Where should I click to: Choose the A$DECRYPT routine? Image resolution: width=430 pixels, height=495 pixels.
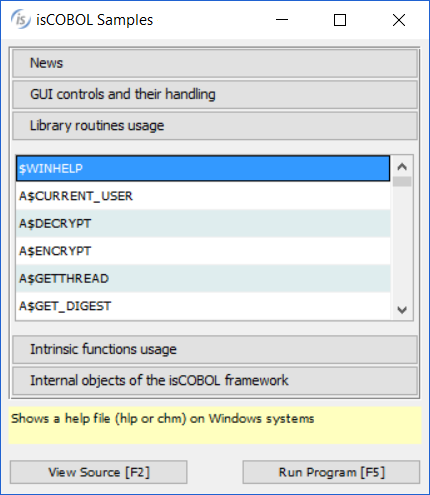click(203, 223)
